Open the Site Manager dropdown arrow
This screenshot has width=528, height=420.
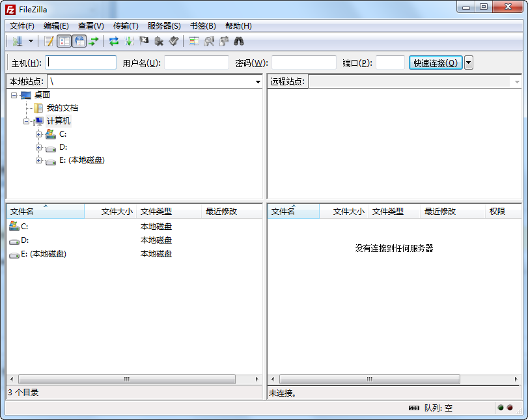coord(31,41)
